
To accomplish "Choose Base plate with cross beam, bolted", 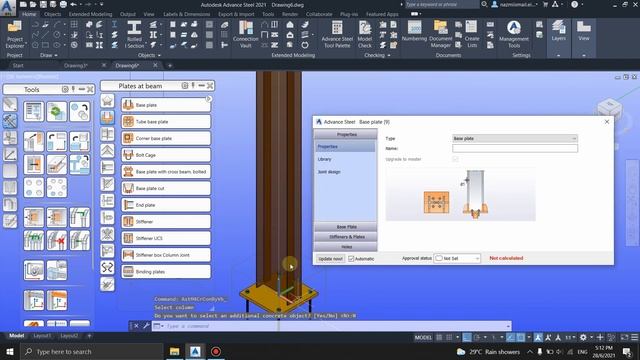I will (x=166, y=172).
